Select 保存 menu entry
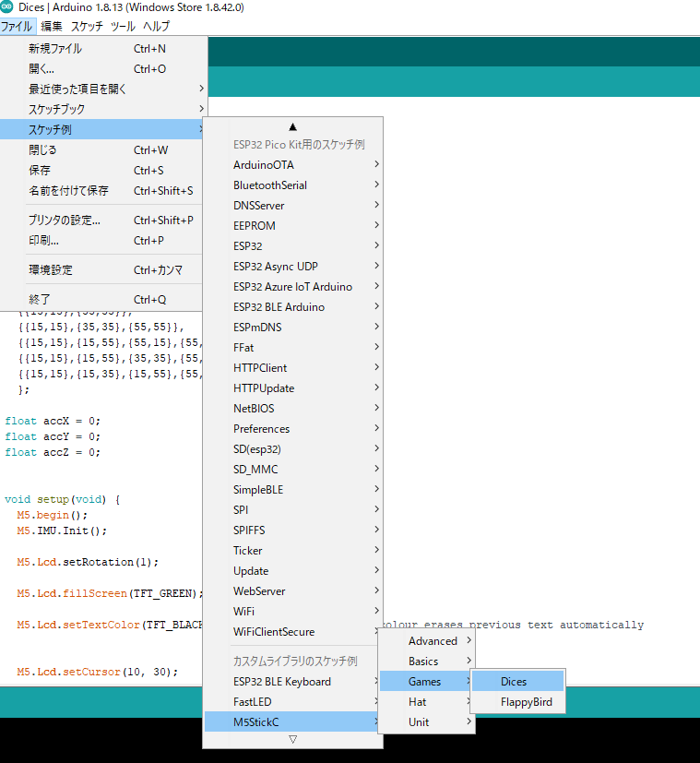 point(101,171)
